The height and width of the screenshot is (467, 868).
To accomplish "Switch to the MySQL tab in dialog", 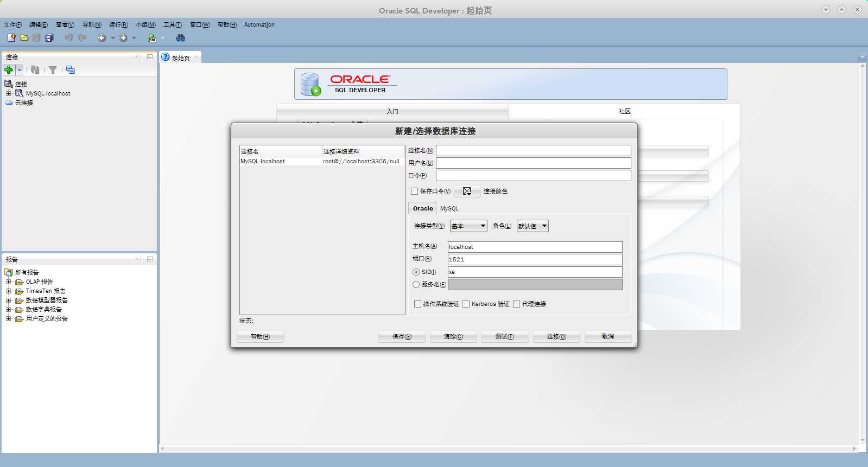I will [x=449, y=208].
